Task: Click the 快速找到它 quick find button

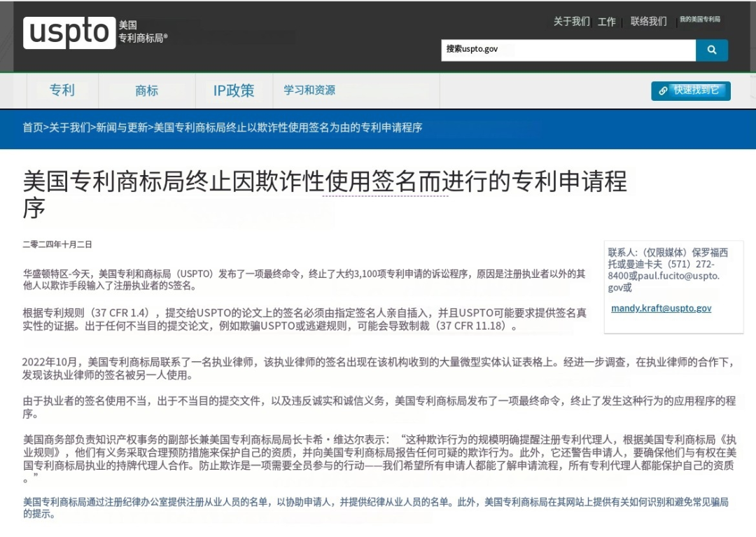Action: point(691,91)
